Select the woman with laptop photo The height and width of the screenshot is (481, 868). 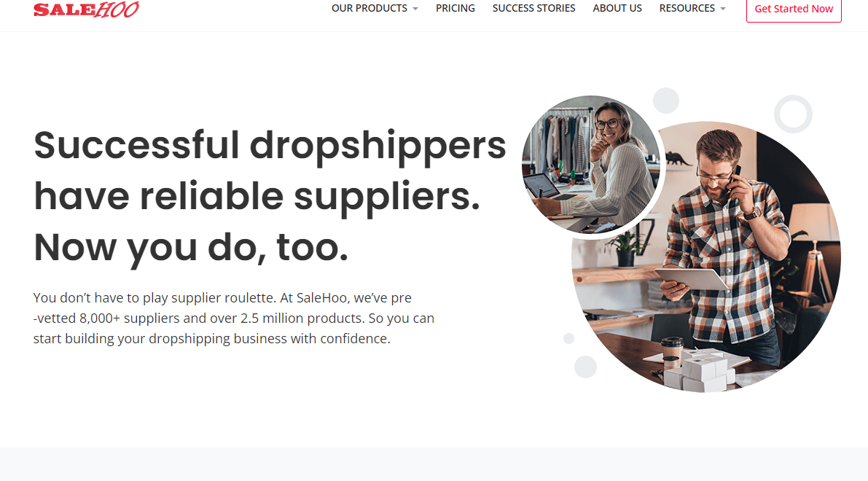click(590, 165)
